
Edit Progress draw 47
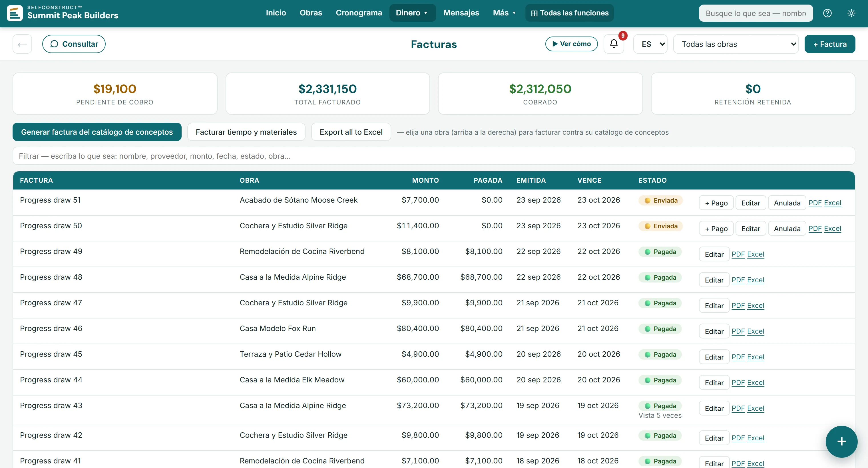(714, 305)
